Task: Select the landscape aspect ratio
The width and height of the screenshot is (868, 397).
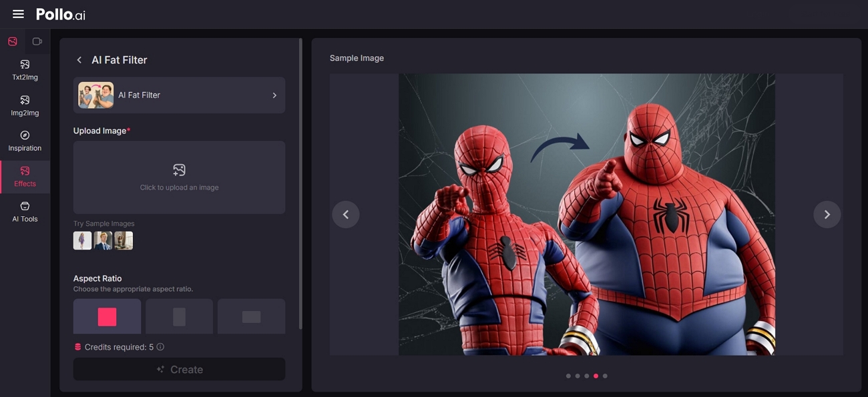Action: click(251, 316)
